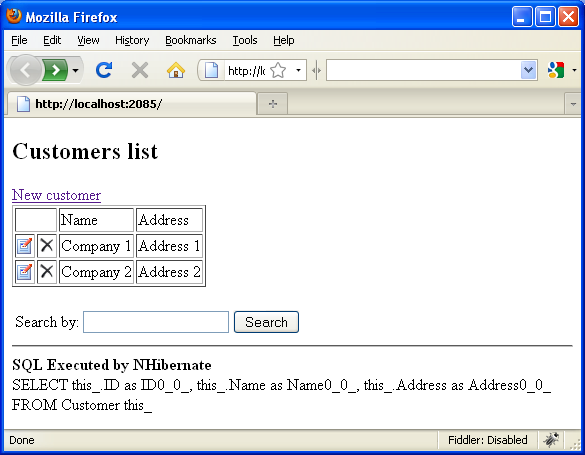
Task: Go to the Home page
Action: tap(176, 70)
